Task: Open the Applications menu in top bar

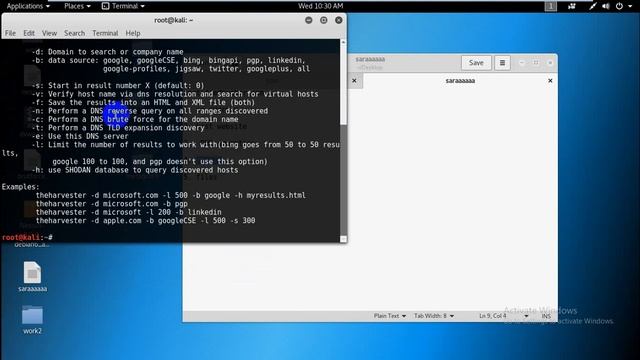Action: [28, 6]
